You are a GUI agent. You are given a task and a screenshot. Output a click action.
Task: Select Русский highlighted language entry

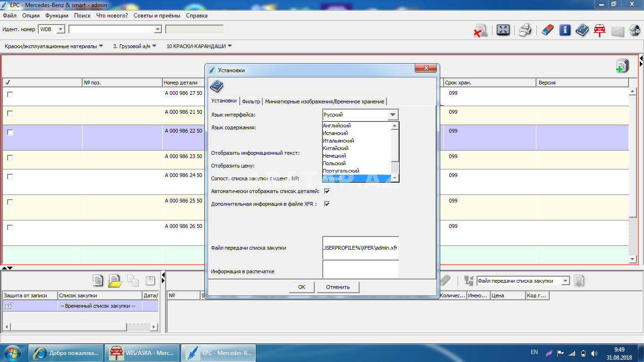coord(357,178)
